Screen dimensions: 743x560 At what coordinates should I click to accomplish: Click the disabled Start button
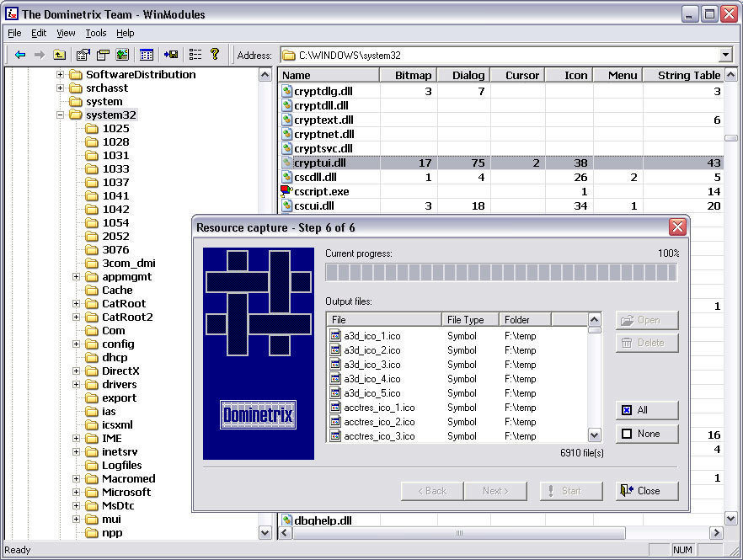571,491
